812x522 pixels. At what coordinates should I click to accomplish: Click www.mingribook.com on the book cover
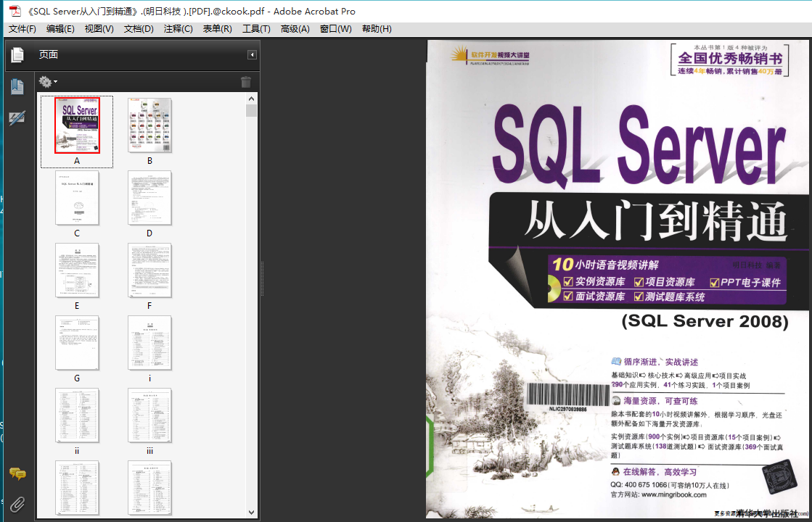pos(673,494)
